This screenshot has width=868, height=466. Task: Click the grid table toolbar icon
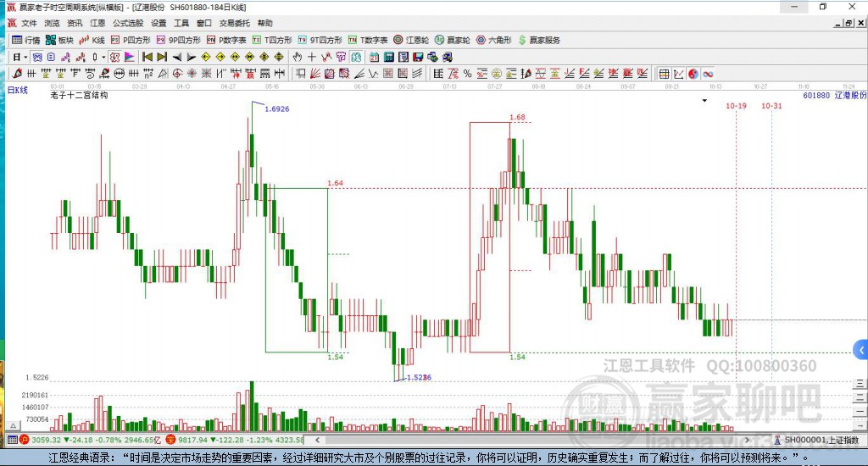[x=664, y=74]
